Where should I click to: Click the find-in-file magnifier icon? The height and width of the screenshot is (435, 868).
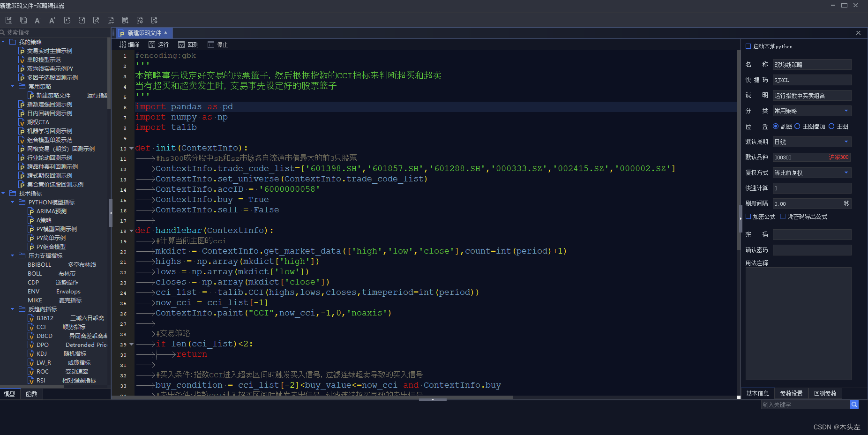96,20
